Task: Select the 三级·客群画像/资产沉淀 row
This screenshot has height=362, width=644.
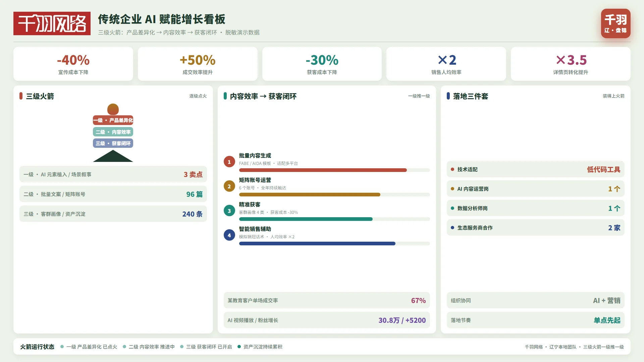Action: click(113, 214)
